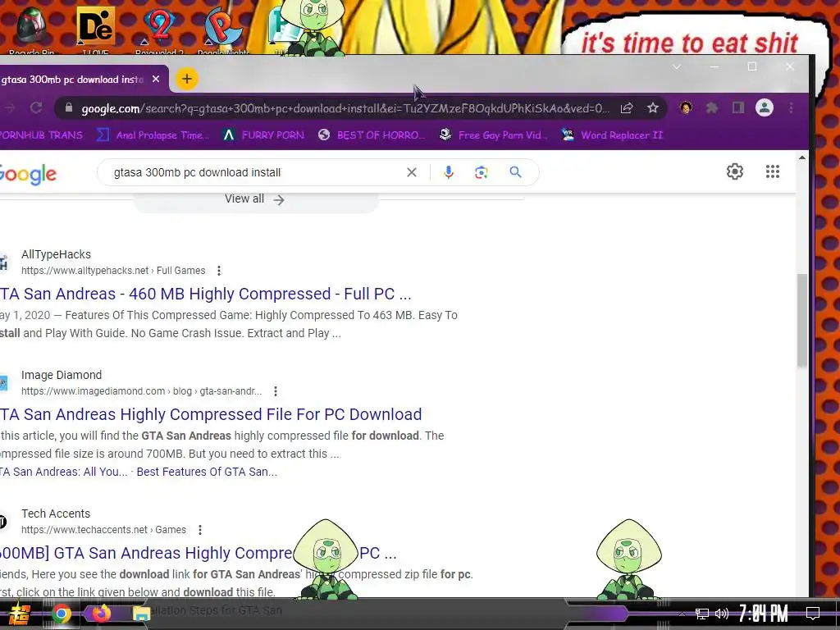Open the Chrome profile avatar
This screenshot has width=840, height=630.
[765, 108]
